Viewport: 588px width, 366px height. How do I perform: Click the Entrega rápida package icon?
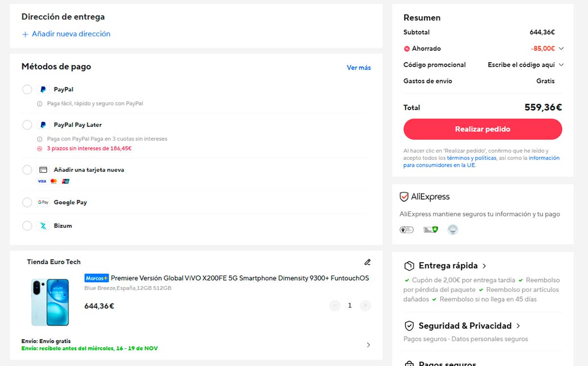tap(409, 266)
